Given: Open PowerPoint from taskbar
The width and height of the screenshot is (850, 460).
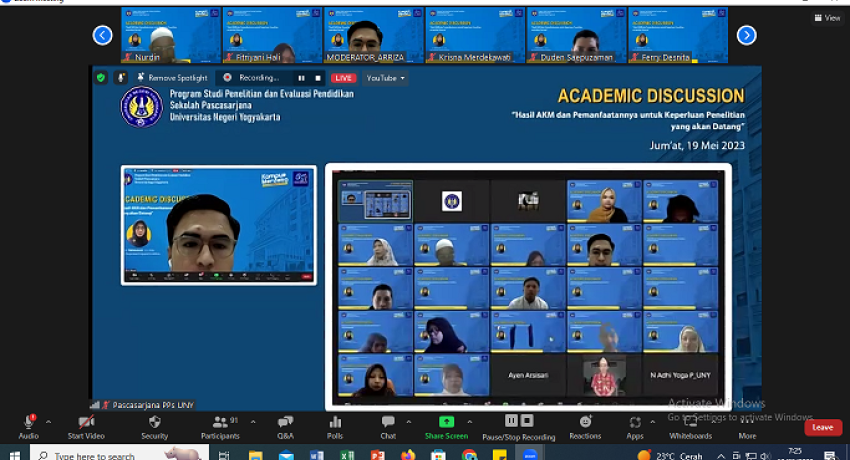Looking at the screenshot, I should pos(377,454).
